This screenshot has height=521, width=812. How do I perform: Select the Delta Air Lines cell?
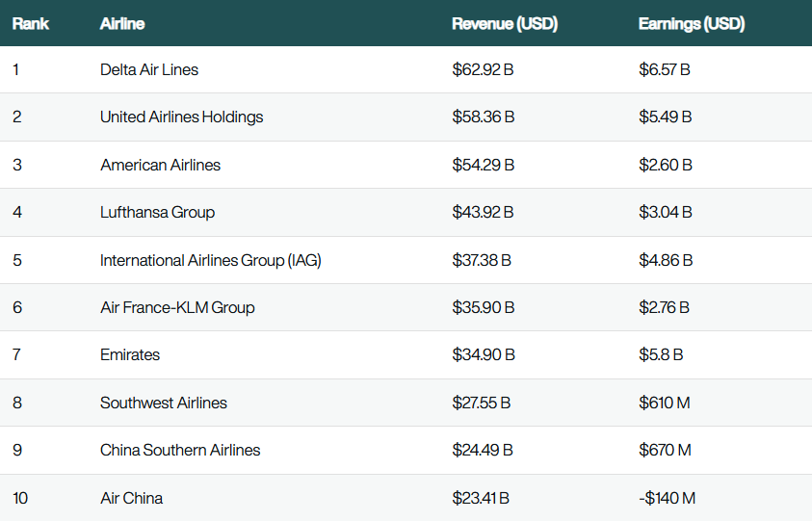click(x=149, y=70)
